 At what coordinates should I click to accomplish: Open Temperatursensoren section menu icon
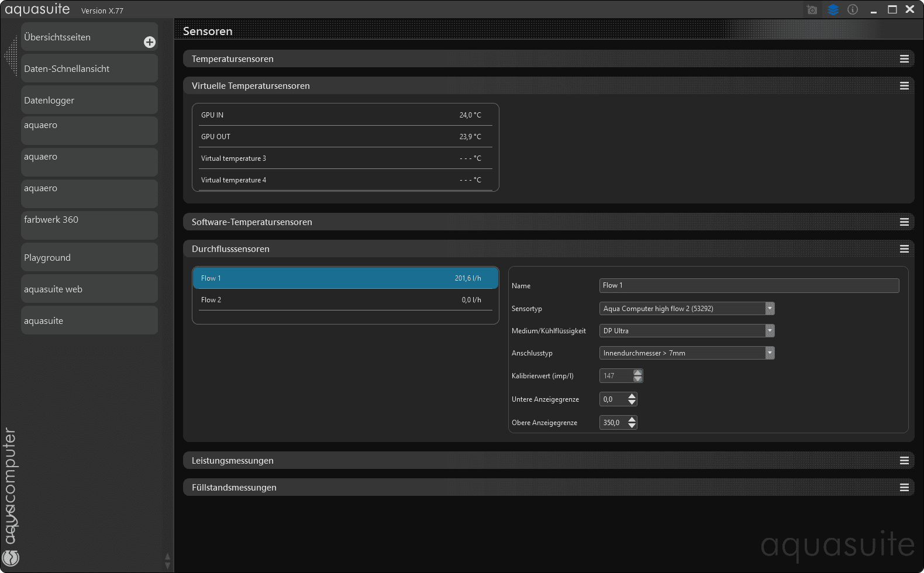[904, 59]
